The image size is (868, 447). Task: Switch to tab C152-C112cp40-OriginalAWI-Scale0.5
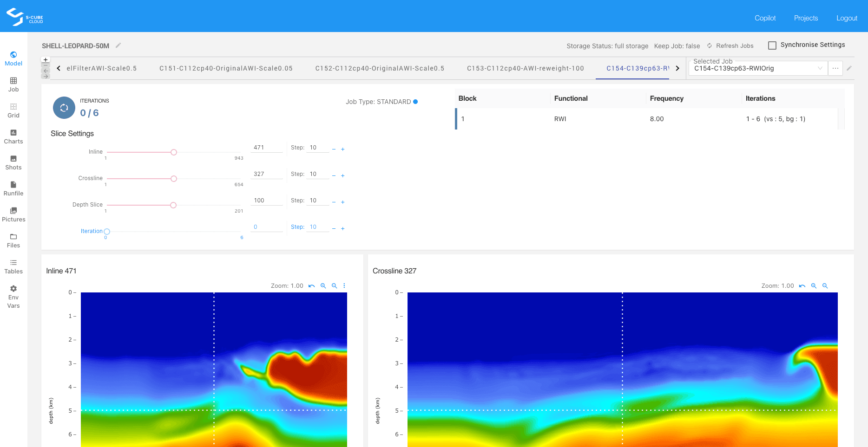[x=380, y=68]
